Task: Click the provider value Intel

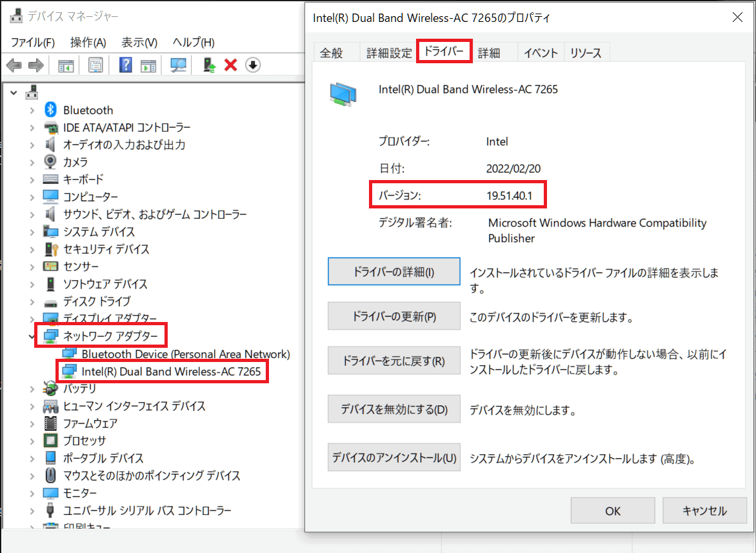Action: tap(497, 142)
